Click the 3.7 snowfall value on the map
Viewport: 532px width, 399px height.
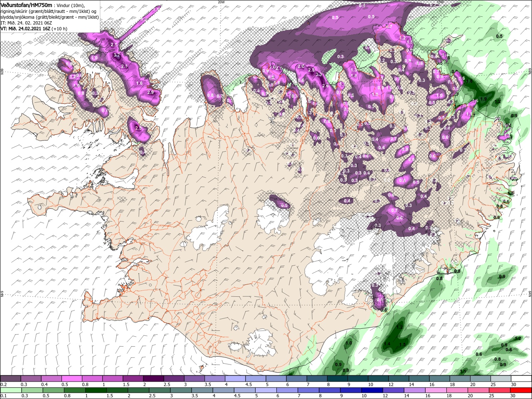(x=117, y=55)
